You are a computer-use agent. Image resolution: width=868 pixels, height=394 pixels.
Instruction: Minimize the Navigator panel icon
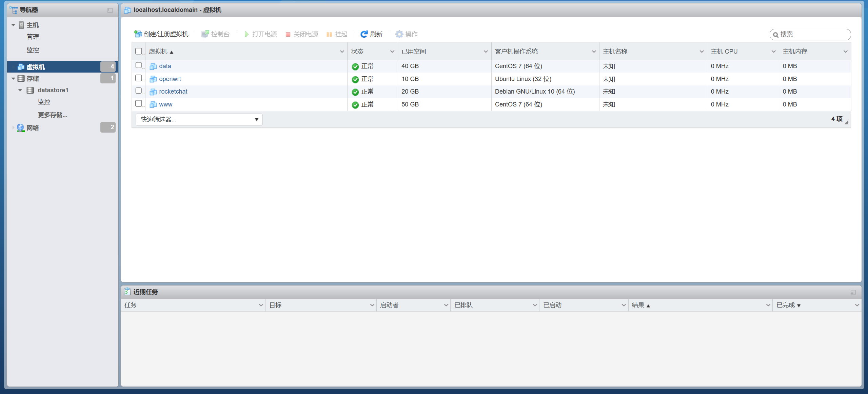click(x=110, y=10)
